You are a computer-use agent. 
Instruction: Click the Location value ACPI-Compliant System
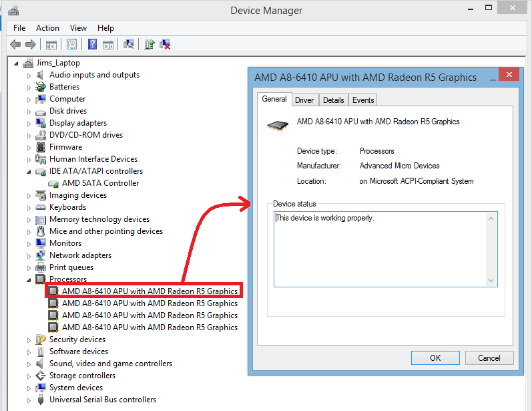(x=417, y=181)
